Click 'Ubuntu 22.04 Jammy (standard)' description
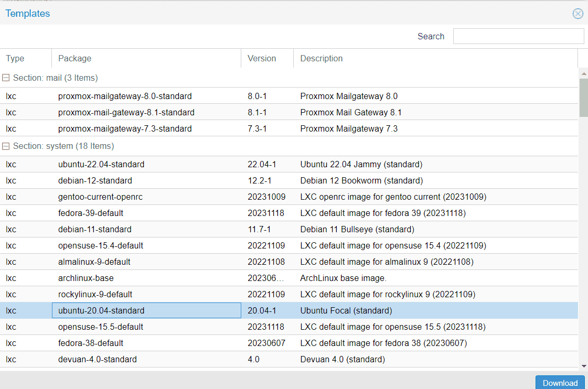Viewport: 588px width, 389px height. pos(361,165)
